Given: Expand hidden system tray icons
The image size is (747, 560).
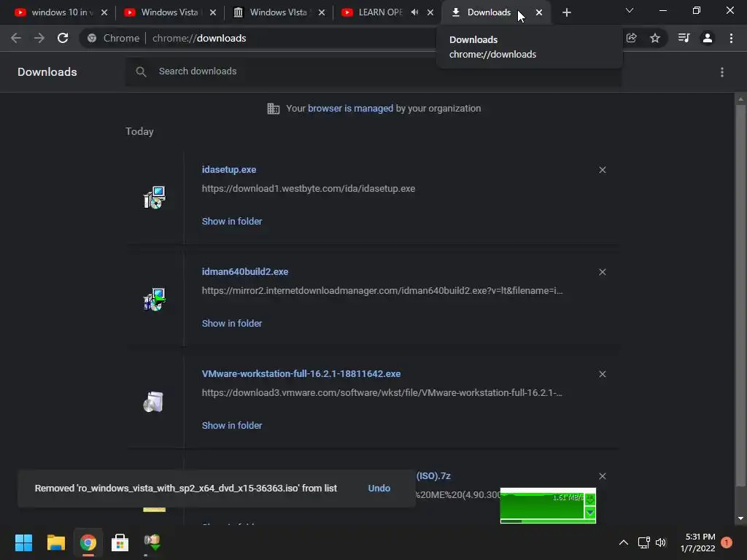Looking at the screenshot, I should [623, 542].
